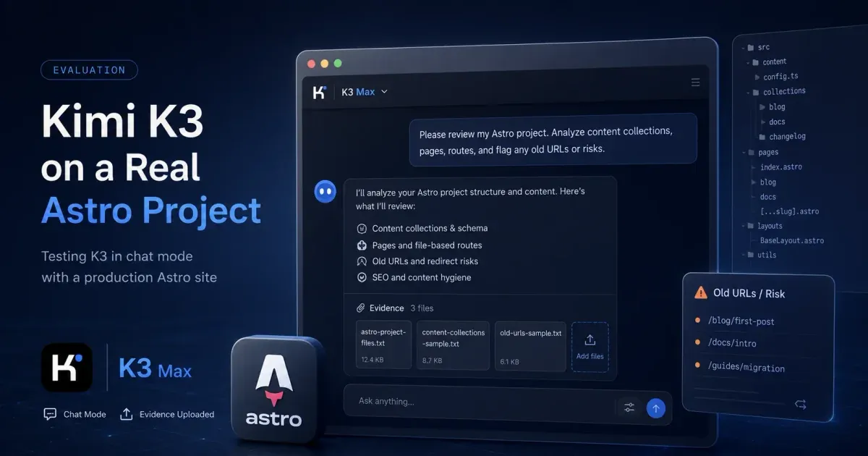Viewport: 868px width, 456px height.
Task: Open the K3 Max model dropdown
Action: 365,92
